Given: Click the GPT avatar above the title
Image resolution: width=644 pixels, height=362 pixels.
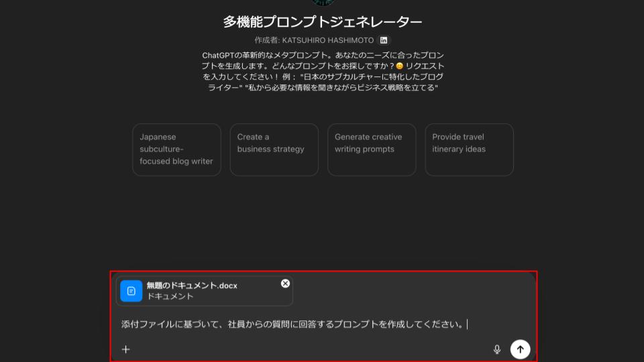Looking at the screenshot, I should [x=323, y=2].
